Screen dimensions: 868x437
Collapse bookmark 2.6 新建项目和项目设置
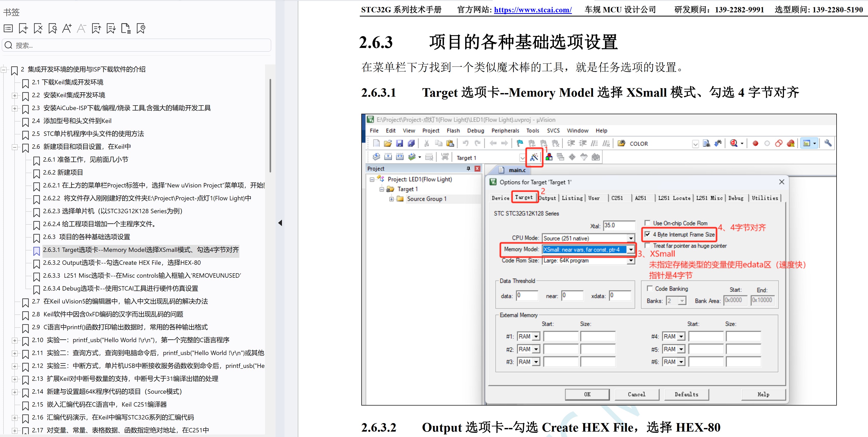tap(14, 147)
